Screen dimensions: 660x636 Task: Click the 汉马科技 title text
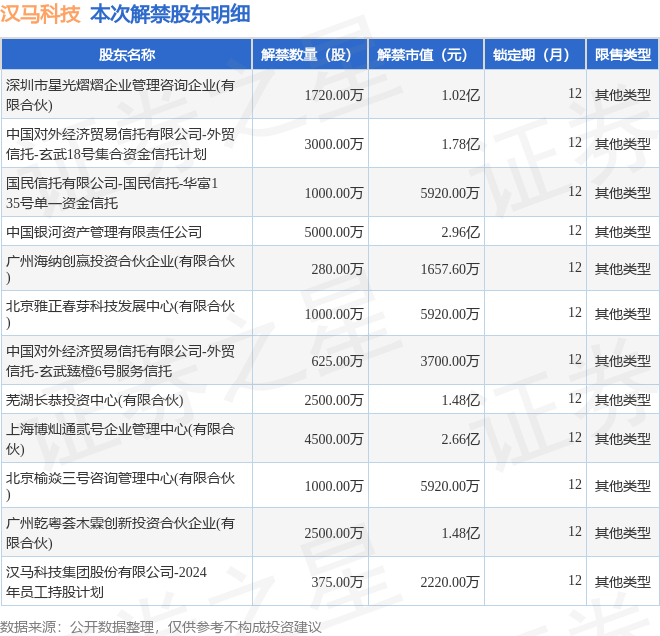tap(40, 14)
